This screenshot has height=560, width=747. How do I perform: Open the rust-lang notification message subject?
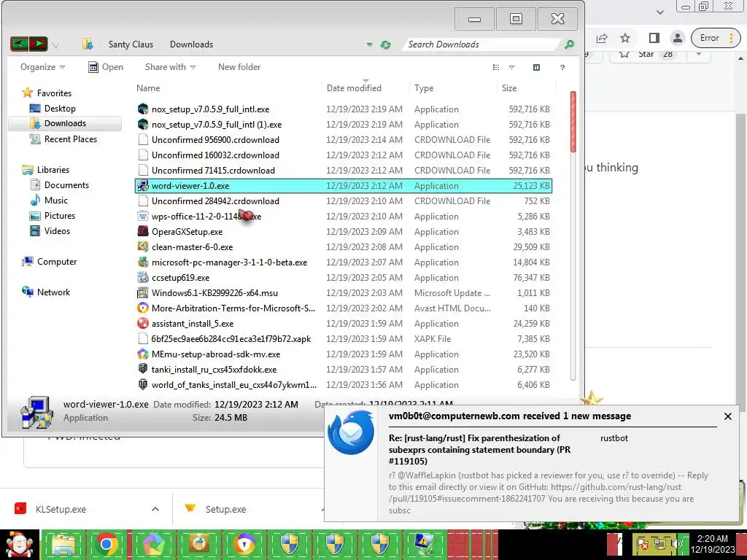479,449
